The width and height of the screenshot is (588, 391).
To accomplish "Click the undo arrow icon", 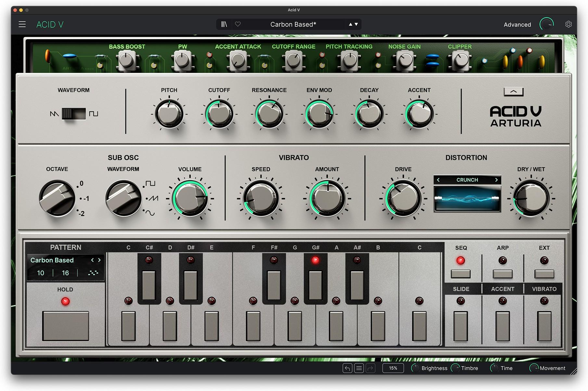I will 347,368.
